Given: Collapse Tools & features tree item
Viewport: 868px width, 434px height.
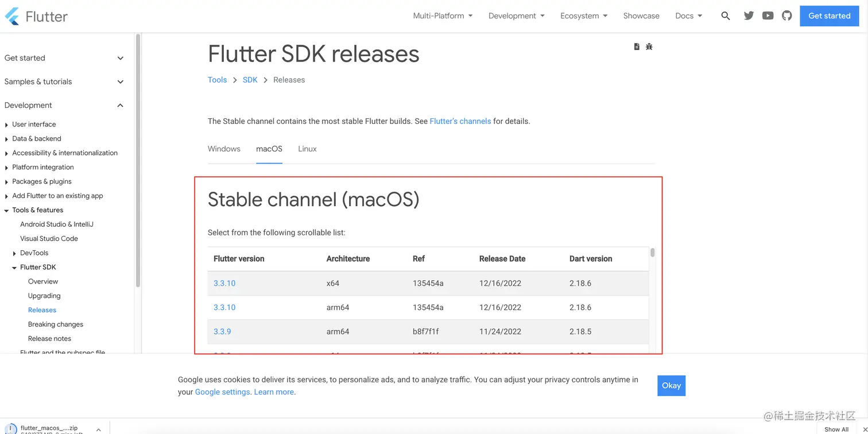Looking at the screenshot, I should click(x=6, y=211).
